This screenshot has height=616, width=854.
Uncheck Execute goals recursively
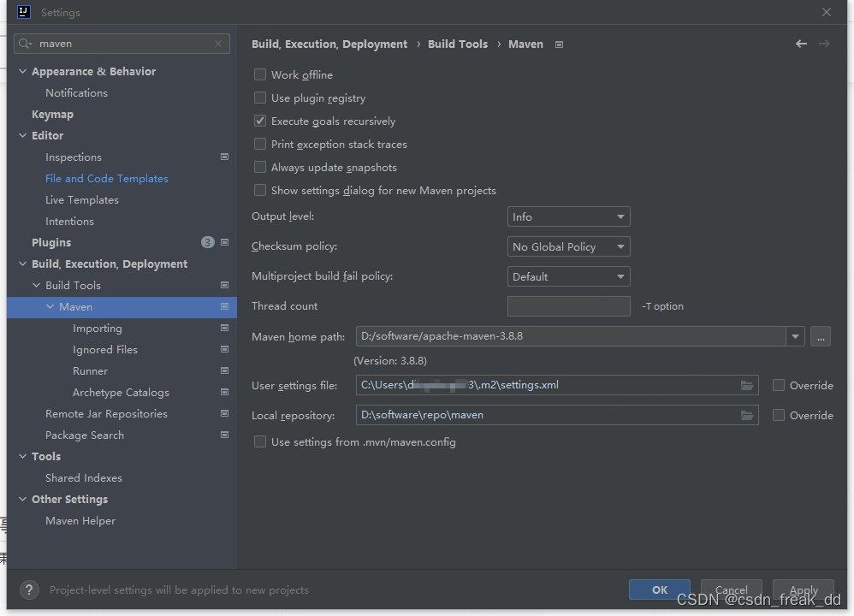click(260, 121)
